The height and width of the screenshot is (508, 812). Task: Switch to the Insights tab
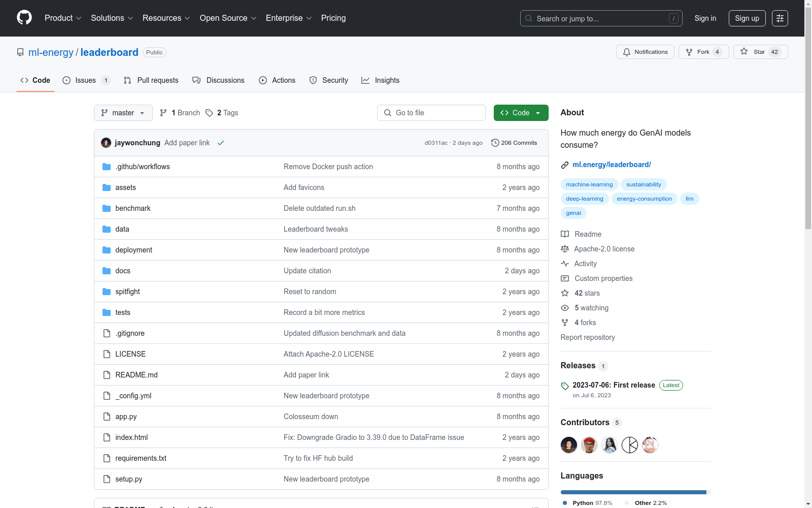[x=381, y=80]
